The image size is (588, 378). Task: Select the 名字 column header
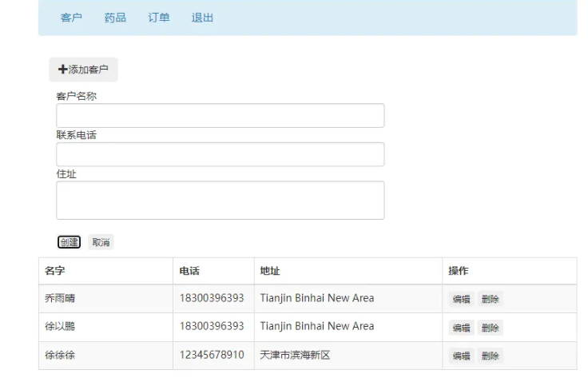(55, 271)
